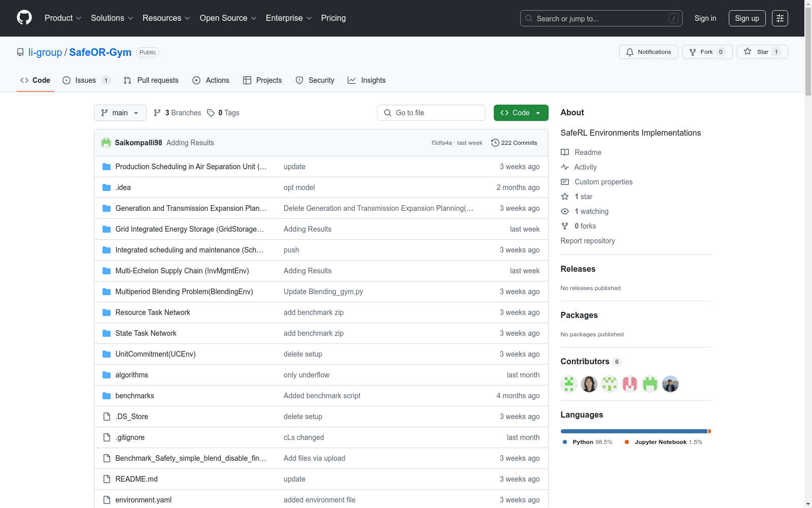
Task: Expand the Resources menu
Action: [166, 18]
